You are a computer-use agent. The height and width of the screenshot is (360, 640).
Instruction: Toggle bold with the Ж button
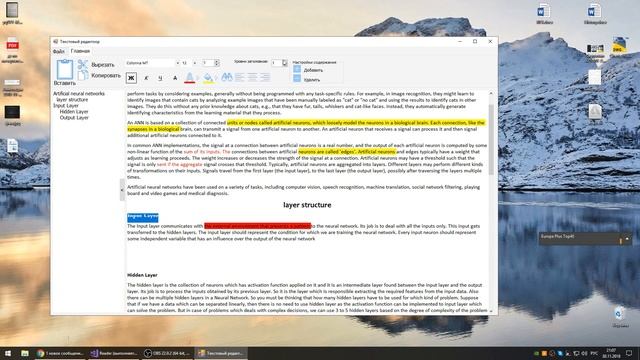point(131,78)
